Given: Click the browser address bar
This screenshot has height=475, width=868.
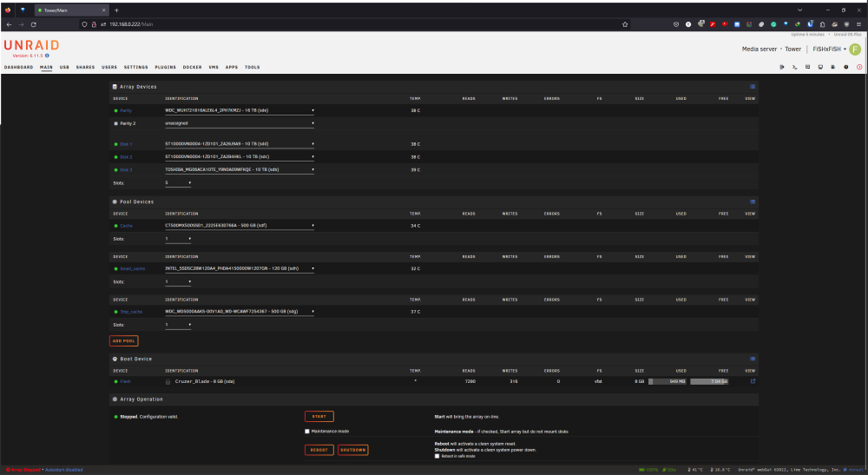Looking at the screenshot, I should pyautogui.click(x=354, y=24).
